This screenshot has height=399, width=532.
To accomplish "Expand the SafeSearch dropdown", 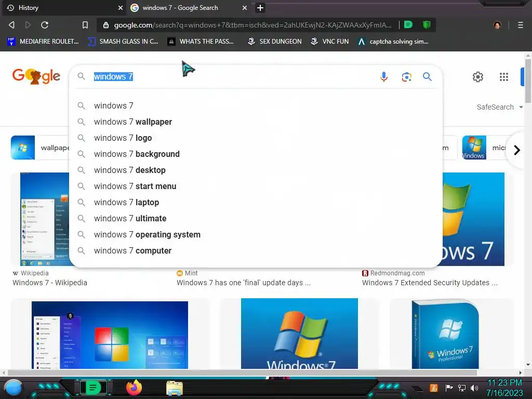I will 500,107.
